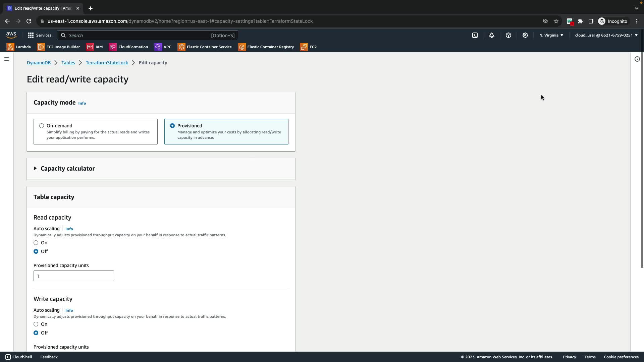The height and width of the screenshot is (362, 644).
Task: Go to Tables breadcrumb link
Action: [68, 63]
